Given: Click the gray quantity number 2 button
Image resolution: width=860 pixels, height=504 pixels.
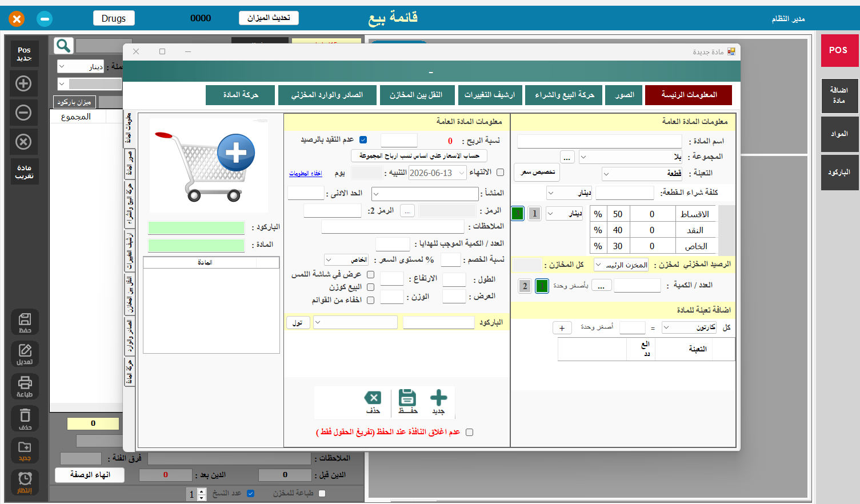Looking at the screenshot, I should pos(525,286).
